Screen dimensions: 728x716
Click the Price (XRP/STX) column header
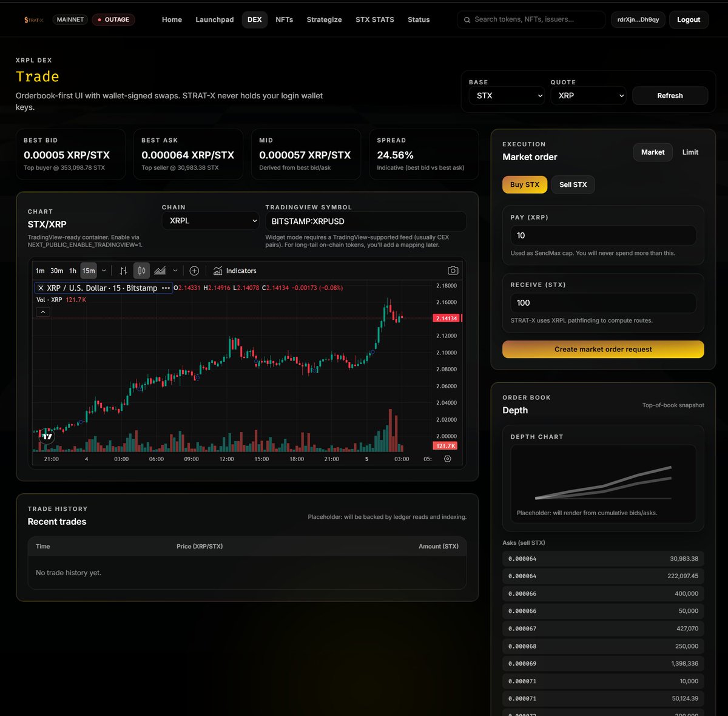click(x=200, y=547)
